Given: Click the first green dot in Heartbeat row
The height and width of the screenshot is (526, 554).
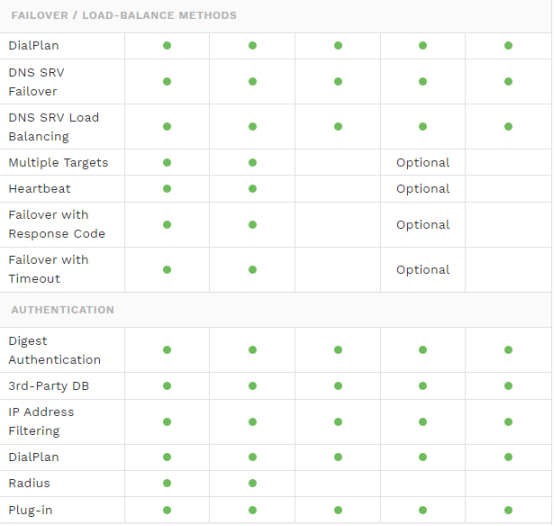Looking at the screenshot, I should coord(167,189).
